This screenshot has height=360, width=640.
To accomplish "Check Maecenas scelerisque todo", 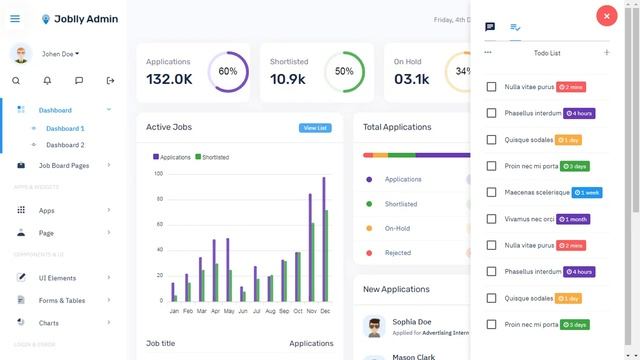I will point(491,192).
